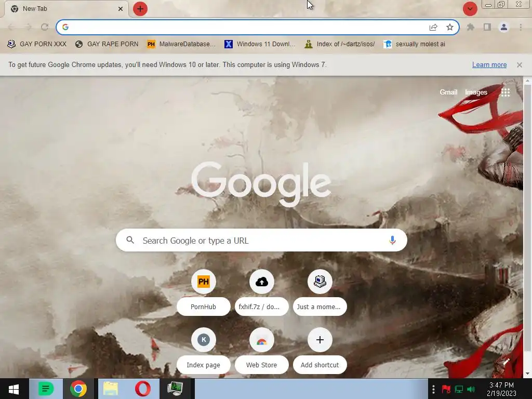Open the profile avatar menu

504,27
